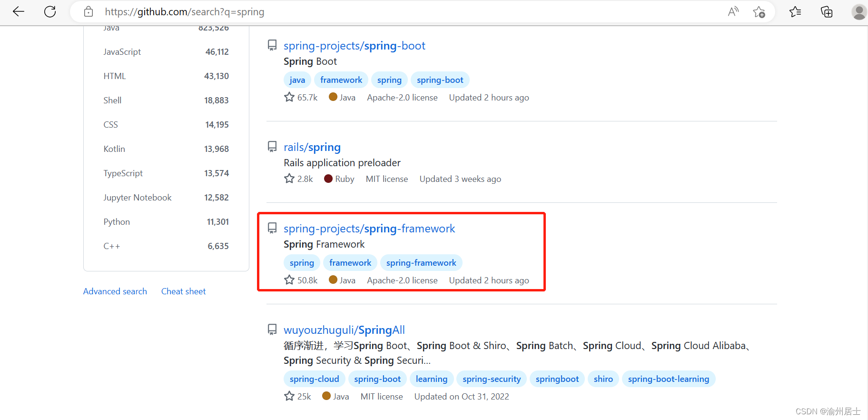Screen dimensions: 868x420
Task: Click the star icon showing 2.8k
Action: click(x=289, y=179)
